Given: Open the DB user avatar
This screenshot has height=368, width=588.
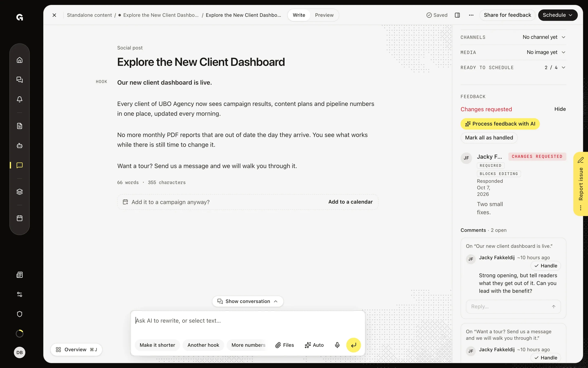Looking at the screenshot, I should (19, 352).
